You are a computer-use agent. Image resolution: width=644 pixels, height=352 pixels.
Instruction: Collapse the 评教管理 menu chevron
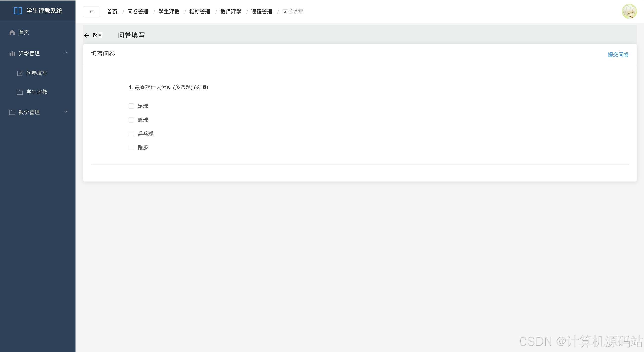[x=66, y=53]
